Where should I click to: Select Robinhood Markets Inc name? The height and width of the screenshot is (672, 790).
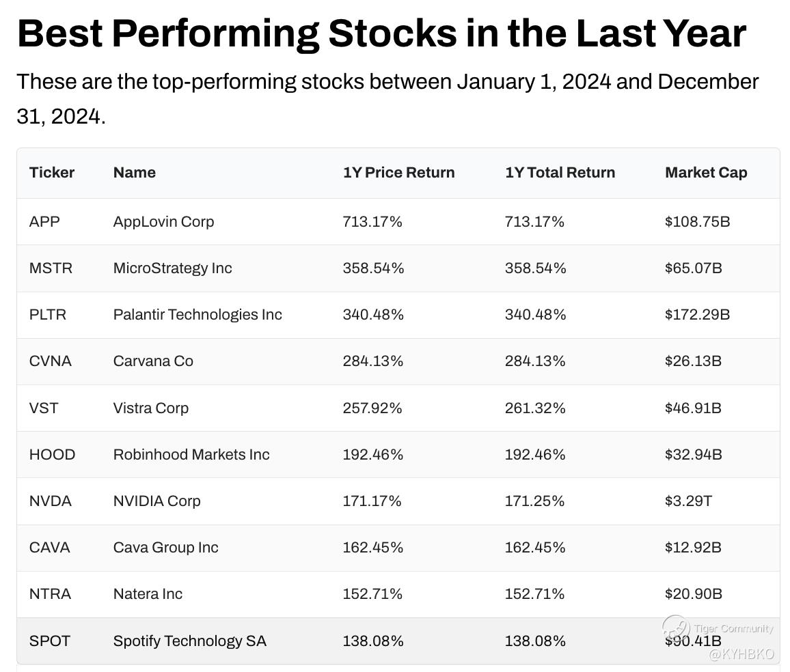tap(191, 454)
